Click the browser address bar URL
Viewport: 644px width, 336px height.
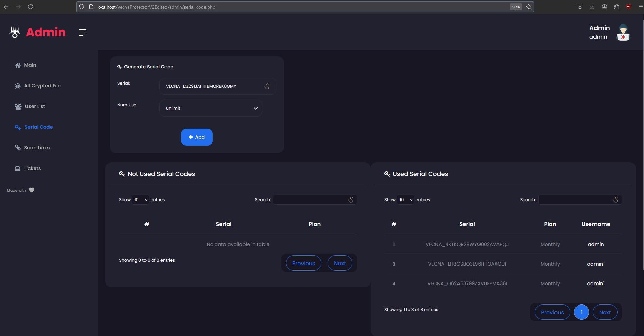coord(156,7)
